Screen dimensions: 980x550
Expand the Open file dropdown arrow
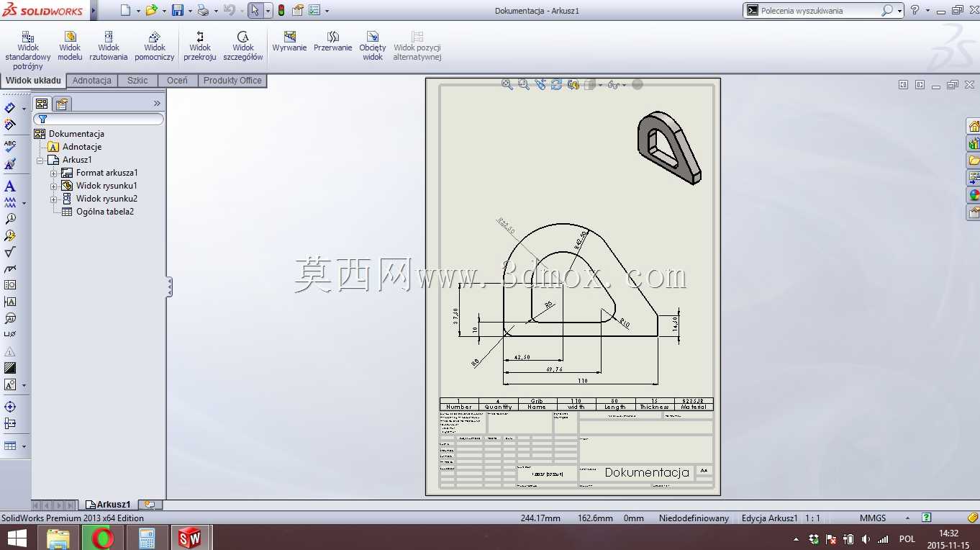pos(164,11)
